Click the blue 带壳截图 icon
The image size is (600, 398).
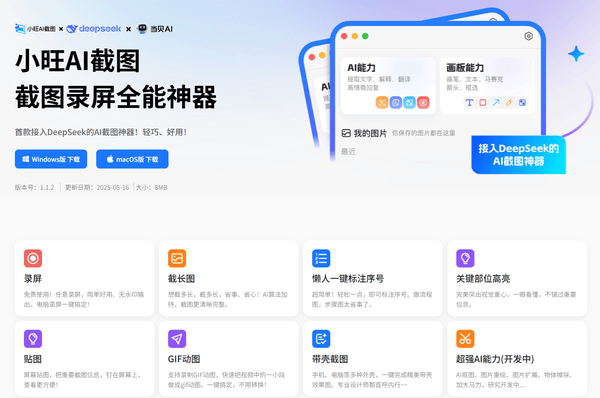pyautogui.click(x=321, y=339)
